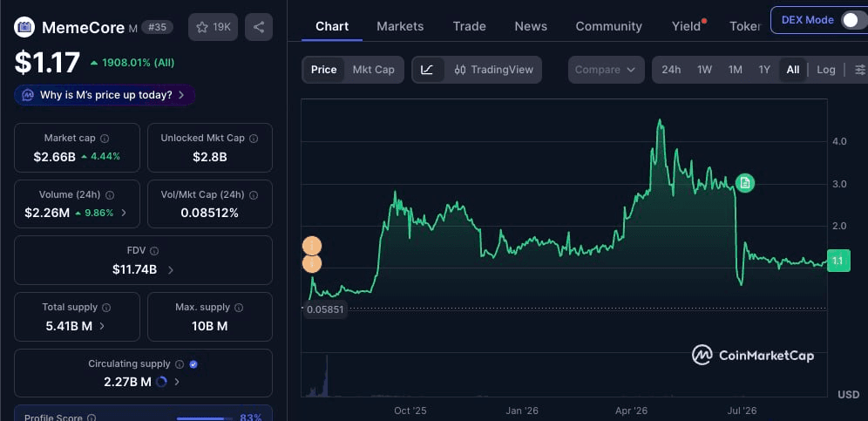Click Volume (24h) info icon
This screenshot has height=421, width=868.
pos(110,195)
